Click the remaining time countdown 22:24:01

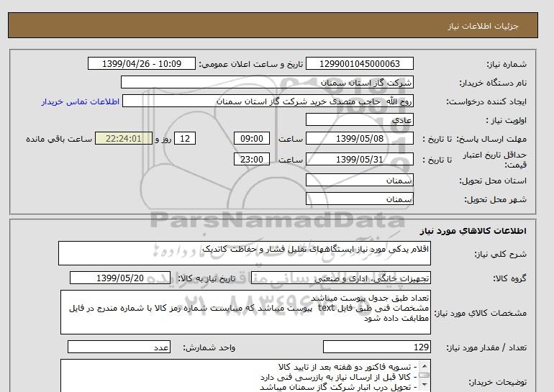tap(124, 138)
